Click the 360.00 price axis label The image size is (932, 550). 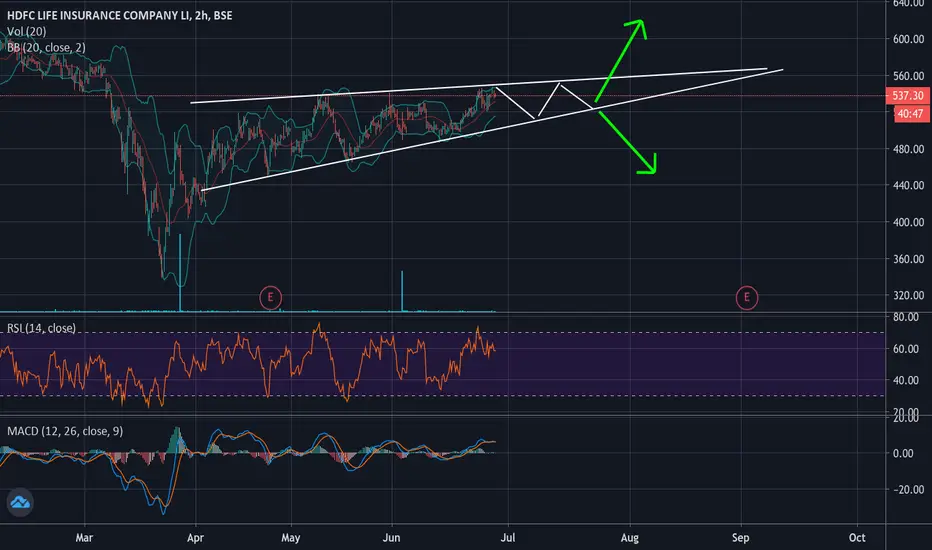pos(908,259)
